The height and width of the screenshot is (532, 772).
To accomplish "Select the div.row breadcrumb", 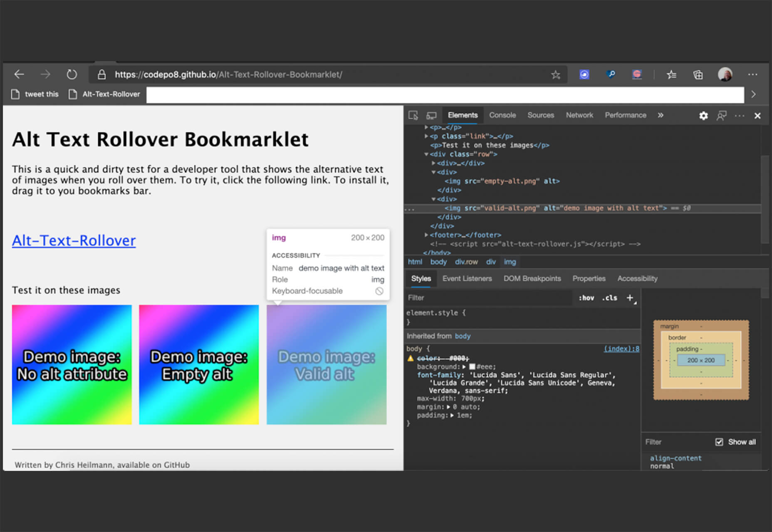I will 466,262.
